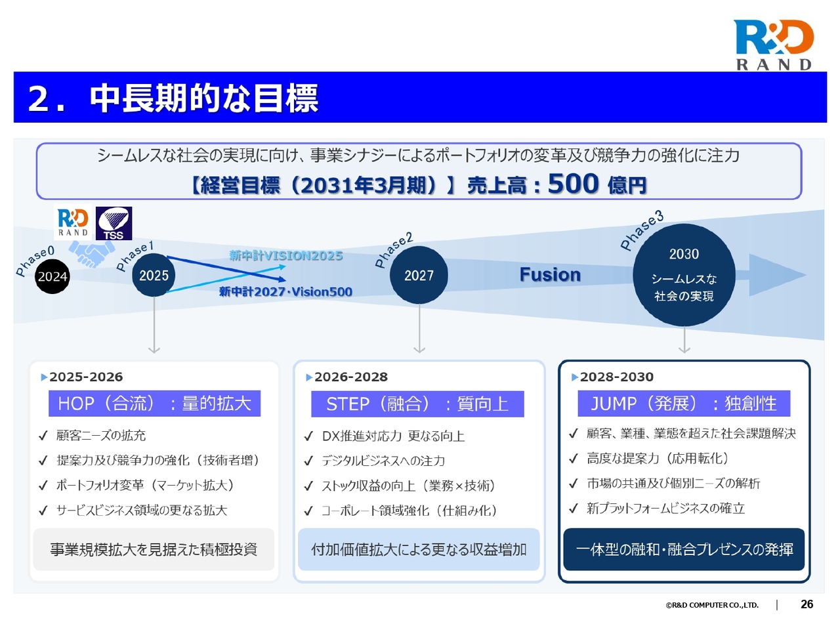Select the JUMP（発展）：独創性 label
Viewport: 840px width, 630px height.
(x=683, y=404)
